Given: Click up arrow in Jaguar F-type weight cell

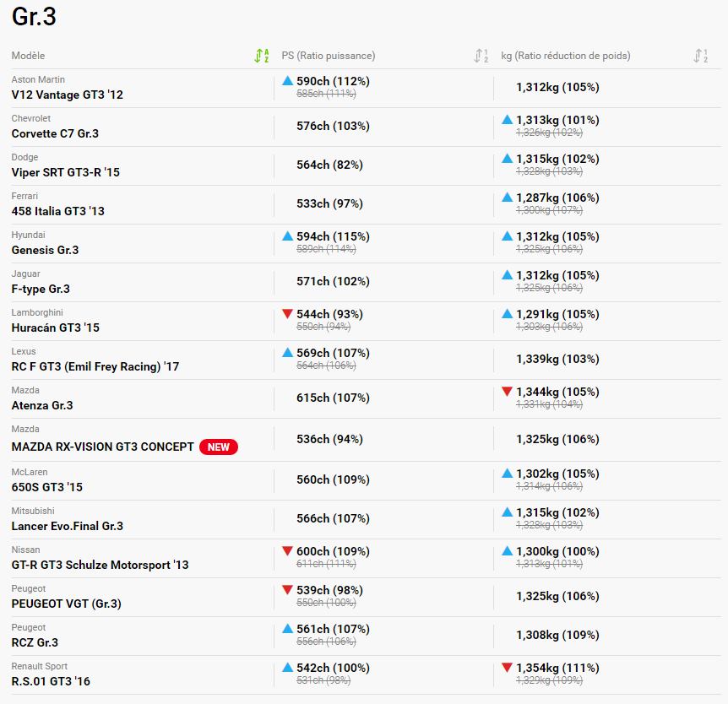Looking at the screenshot, I should [508, 275].
